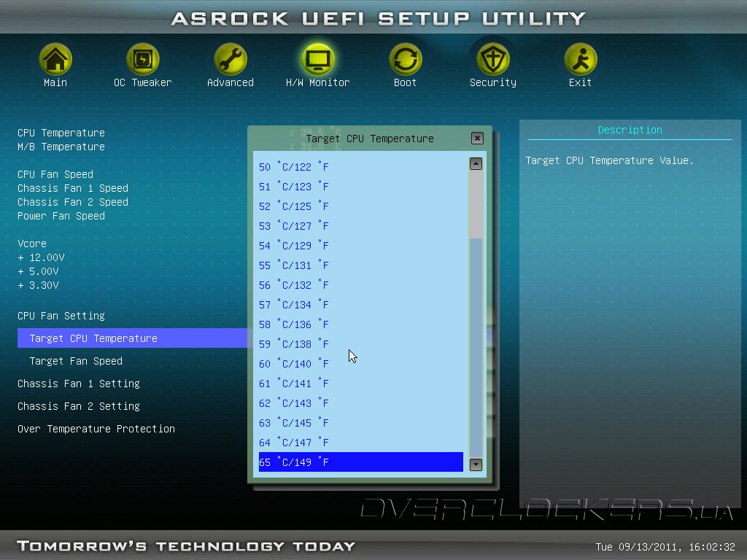The image size is (747, 560).
Task: Select 52 °C/125 °F option
Action: click(360, 206)
